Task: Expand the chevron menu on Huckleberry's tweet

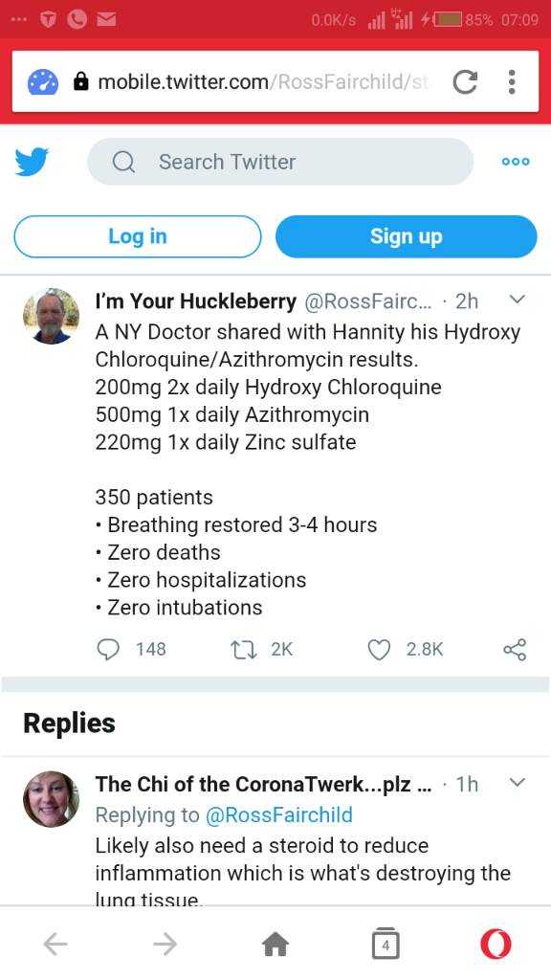Action: pos(517,300)
